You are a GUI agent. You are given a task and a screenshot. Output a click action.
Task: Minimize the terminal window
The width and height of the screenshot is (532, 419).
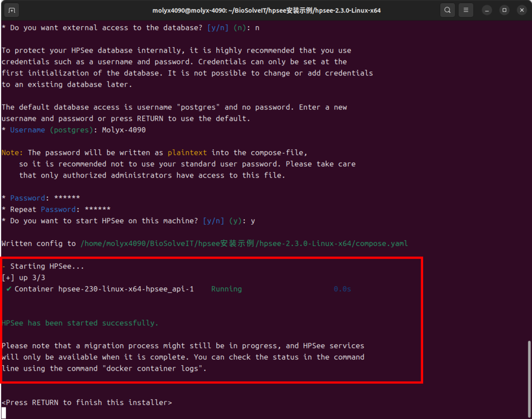487,10
